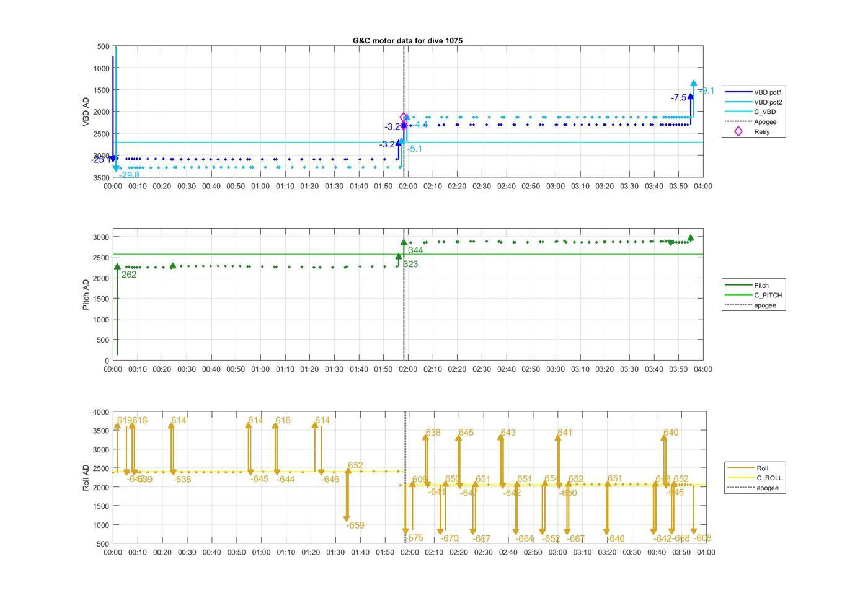Select the 'C_ROLL' legend entry
This screenshot has height=611, width=868.
[769, 478]
